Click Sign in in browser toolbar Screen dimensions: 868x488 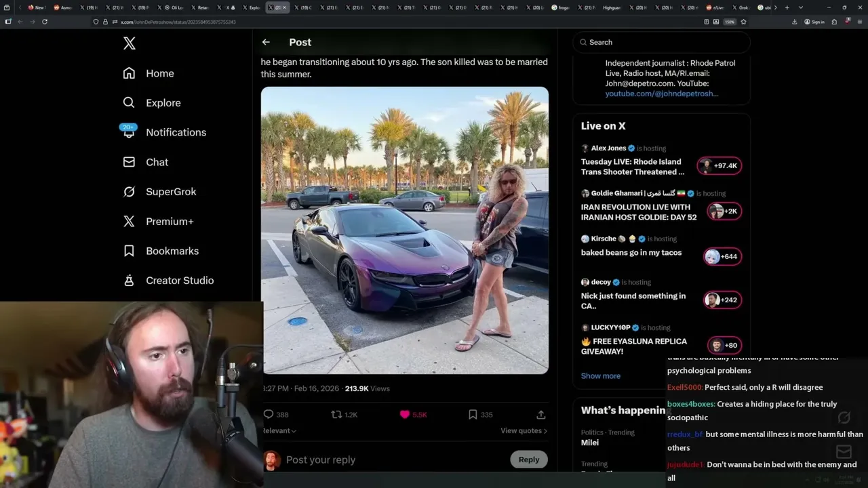[x=814, y=22]
